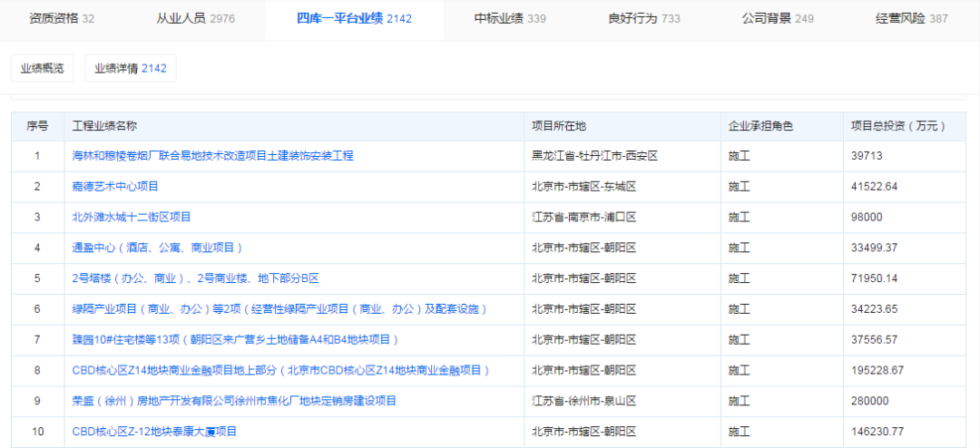Click the investment value 98000
Image resolution: width=980 pixels, height=448 pixels.
pyautogui.click(x=867, y=218)
